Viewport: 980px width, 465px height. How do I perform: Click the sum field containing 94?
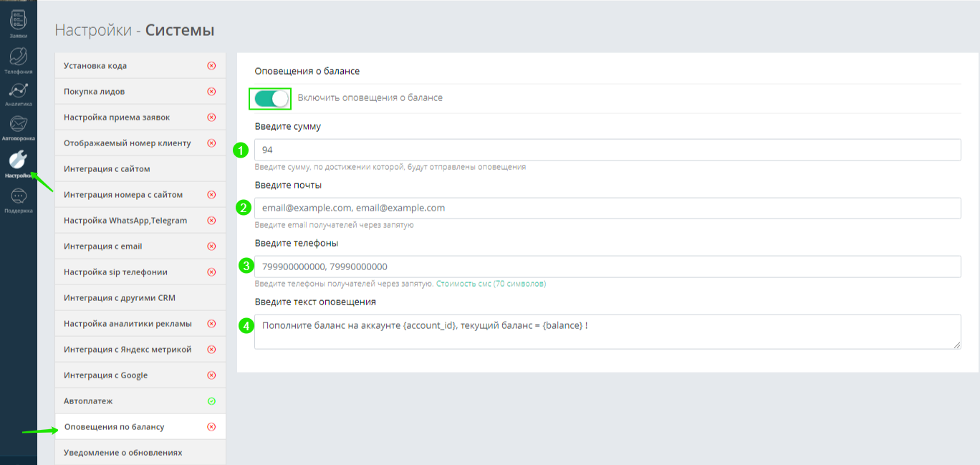point(607,150)
